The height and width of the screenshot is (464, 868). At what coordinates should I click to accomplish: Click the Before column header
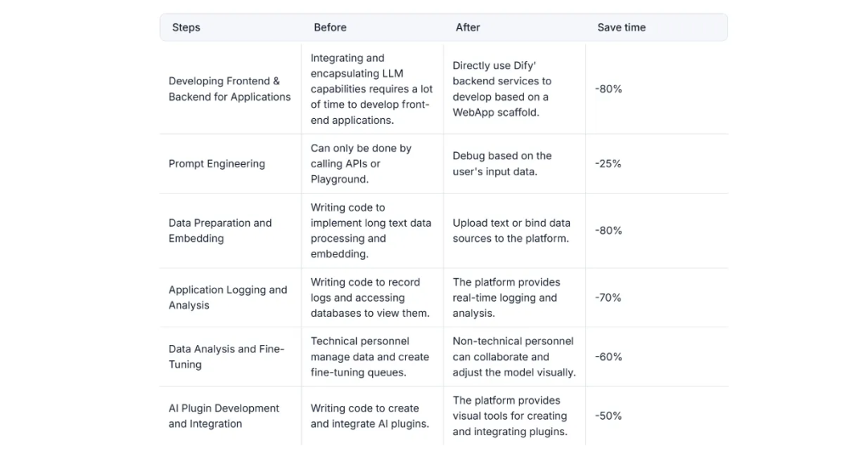click(330, 27)
